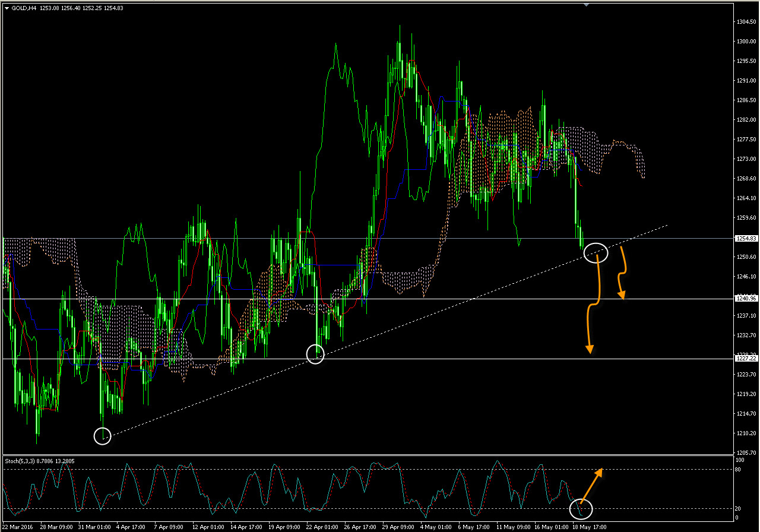Click the 1282.00 price axis label
Viewport: 760px width, 532px height.
coord(746,119)
